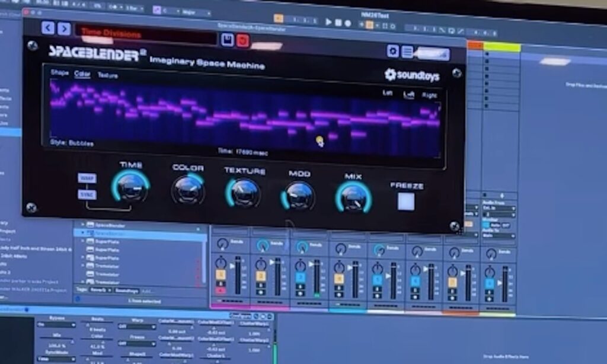Click the previous preset arrow button
Viewport: 607px width, 364px height.
pyautogui.click(x=48, y=28)
